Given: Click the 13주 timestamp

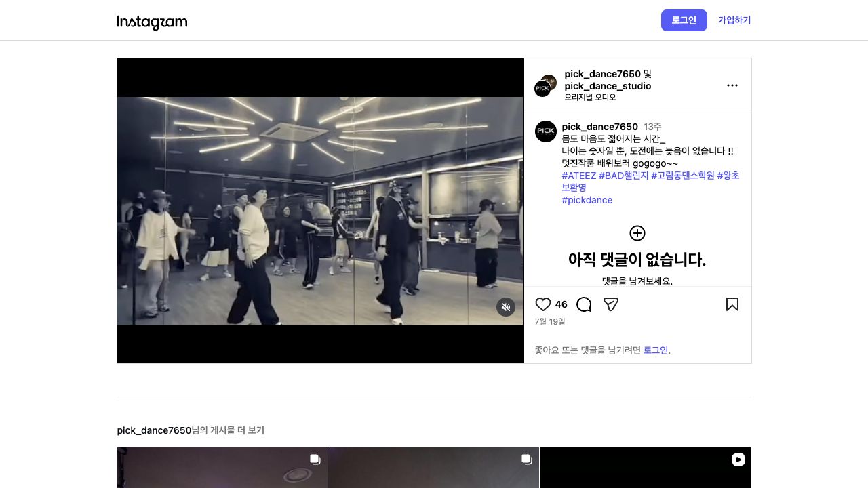Looking at the screenshot, I should [652, 127].
